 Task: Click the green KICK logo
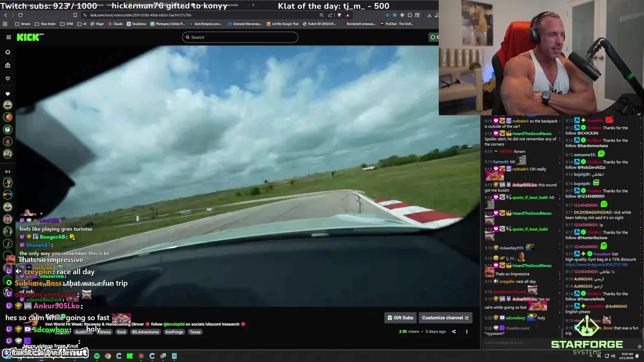[x=30, y=37]
